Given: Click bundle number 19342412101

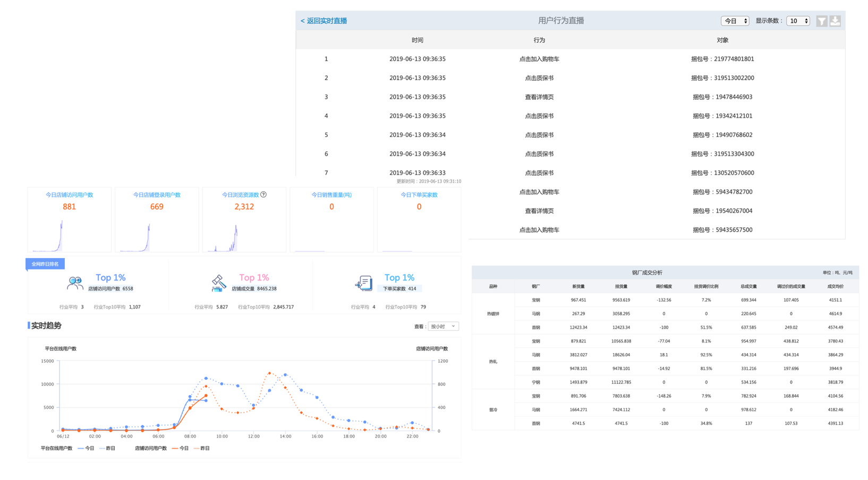Looking at the screenshot, I should pos(734,116).
